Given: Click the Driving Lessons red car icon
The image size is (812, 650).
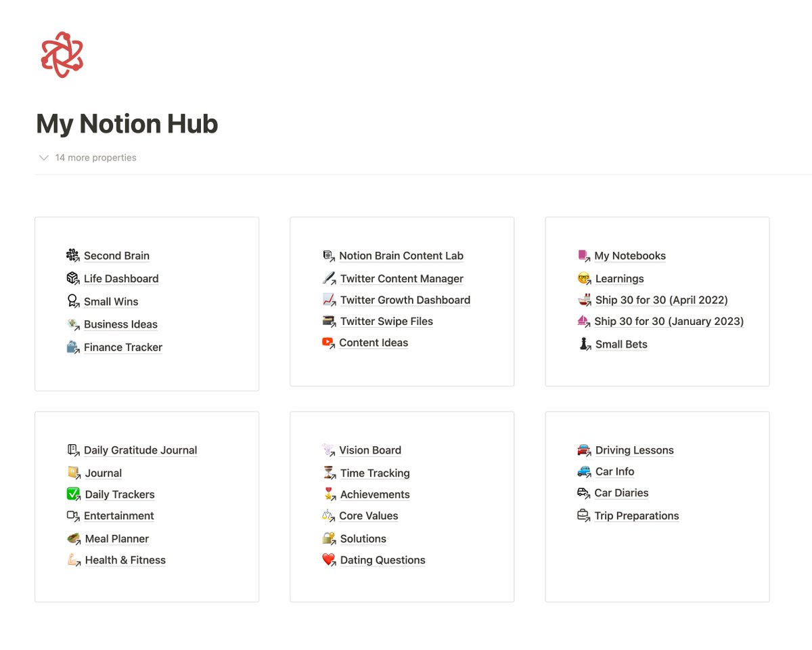Looking at the screenshot, I should pyautogui.click(x=585, y=450).
